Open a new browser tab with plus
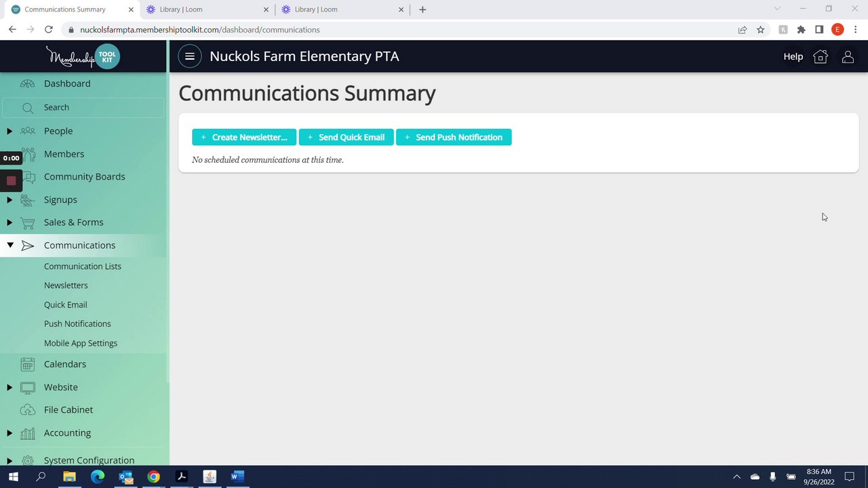This screenshot has width=868, height=488. (x=422, y=9)
